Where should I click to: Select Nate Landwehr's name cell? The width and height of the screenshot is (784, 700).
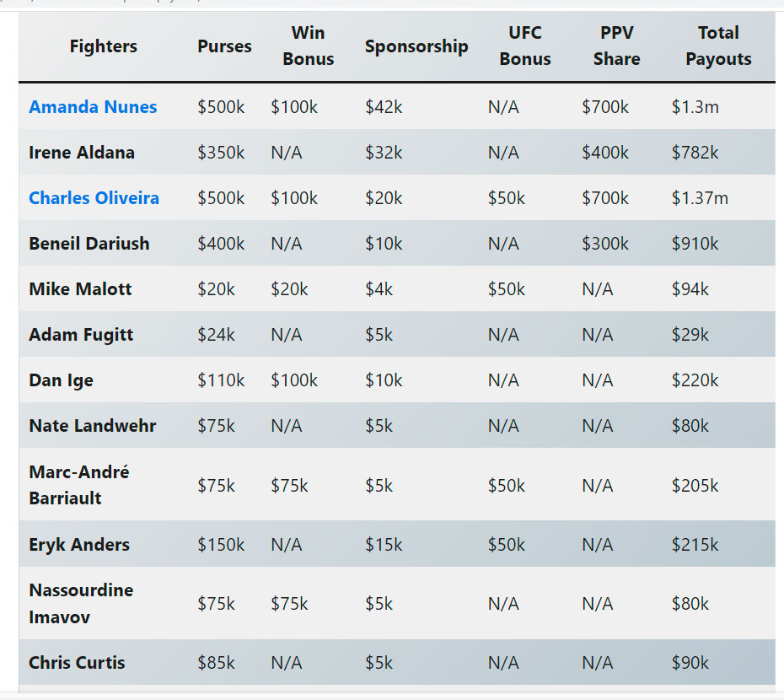93,426
